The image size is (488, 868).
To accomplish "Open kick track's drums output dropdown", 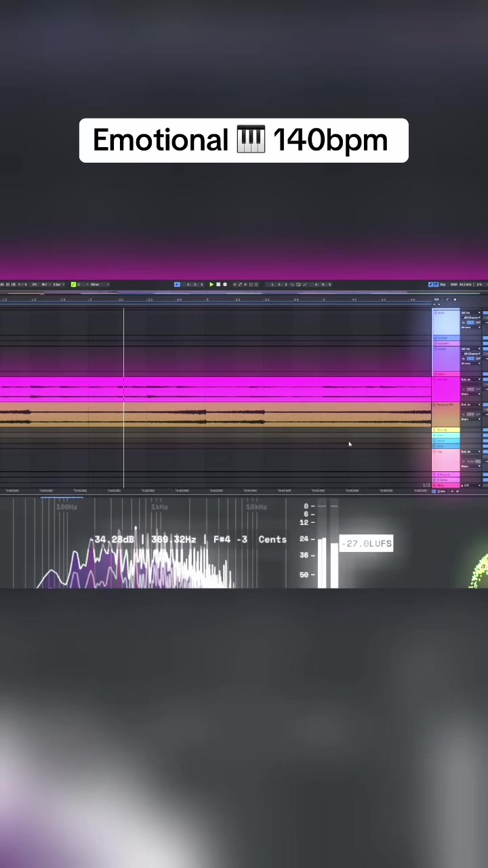I will pos(471,328).
